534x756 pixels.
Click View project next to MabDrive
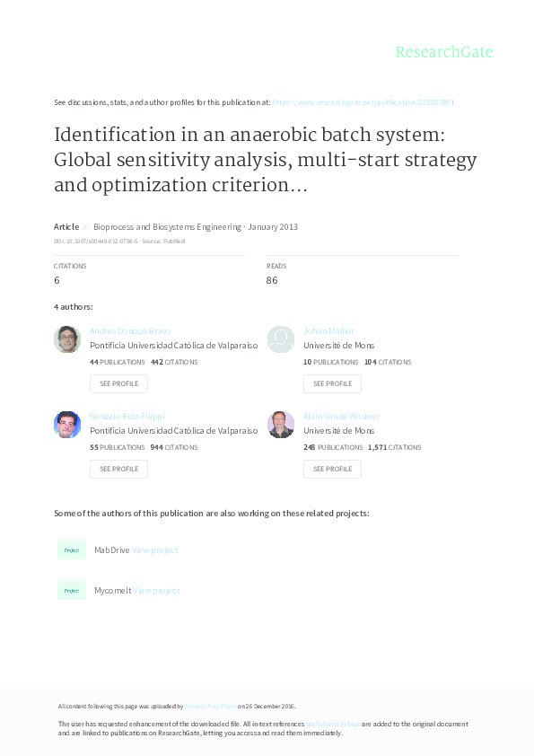(153, 549)
